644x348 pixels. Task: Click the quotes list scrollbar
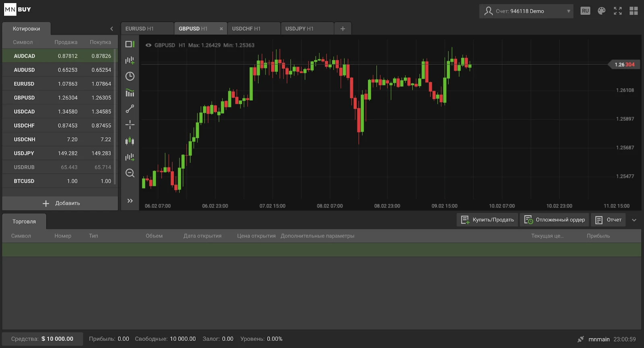point(115,117)
